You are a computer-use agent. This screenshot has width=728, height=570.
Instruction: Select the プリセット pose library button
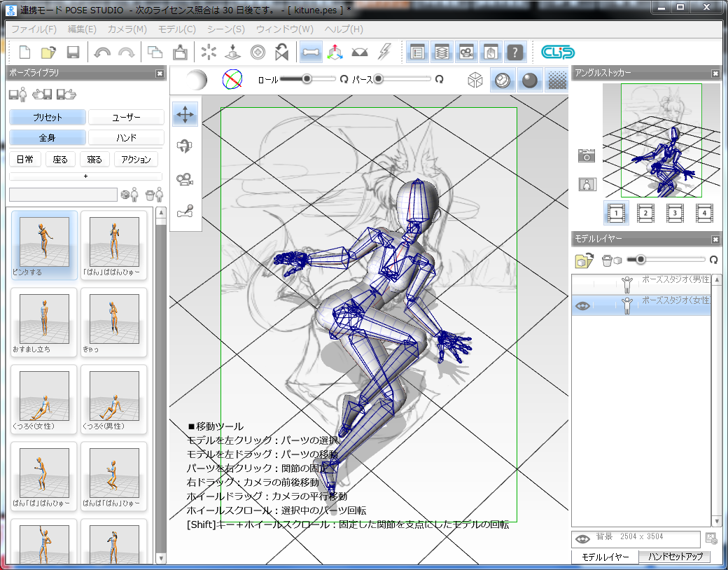click(x=48, y=117)
